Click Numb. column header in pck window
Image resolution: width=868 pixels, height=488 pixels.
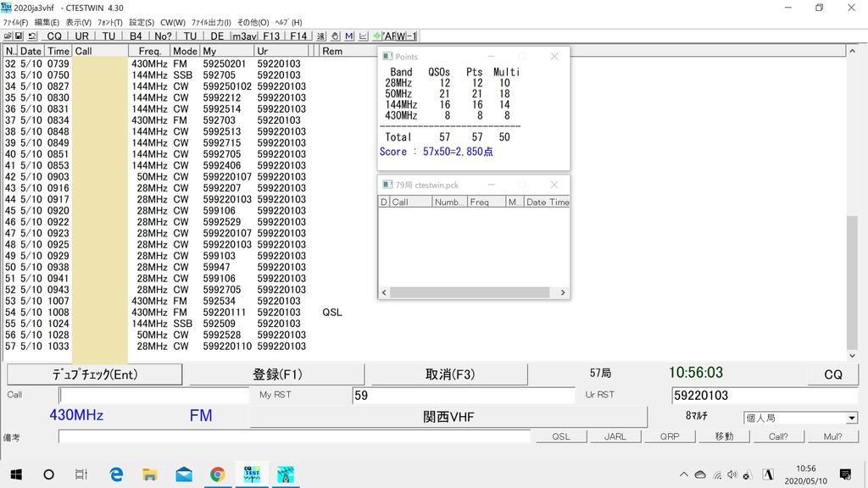point(449,202)
